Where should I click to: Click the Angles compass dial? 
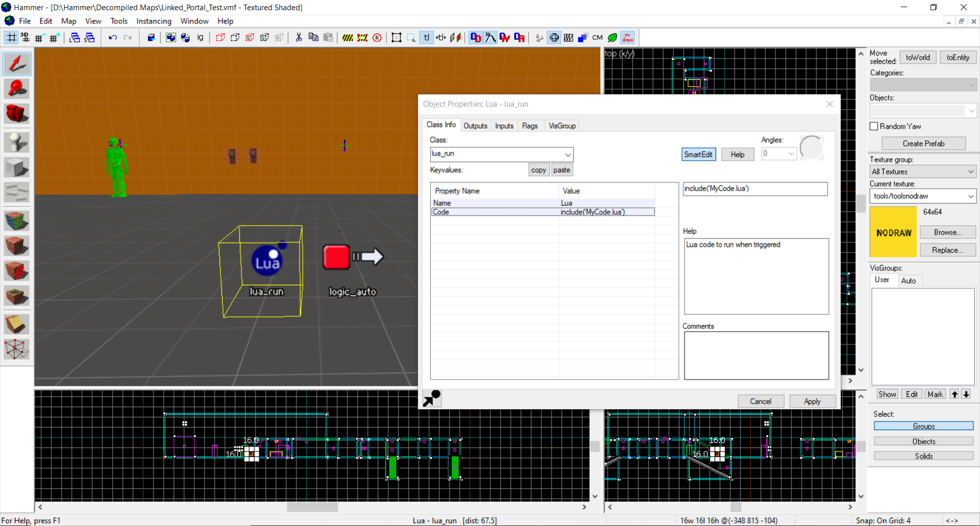pyautogui.click(x=812, y=148)
